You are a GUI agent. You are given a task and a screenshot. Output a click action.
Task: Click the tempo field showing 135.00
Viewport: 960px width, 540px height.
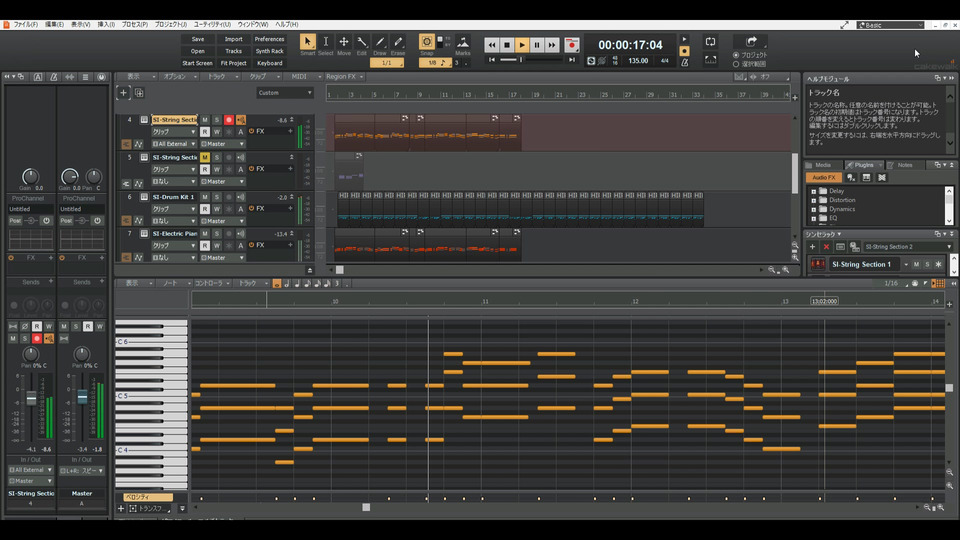coord(637,61)
